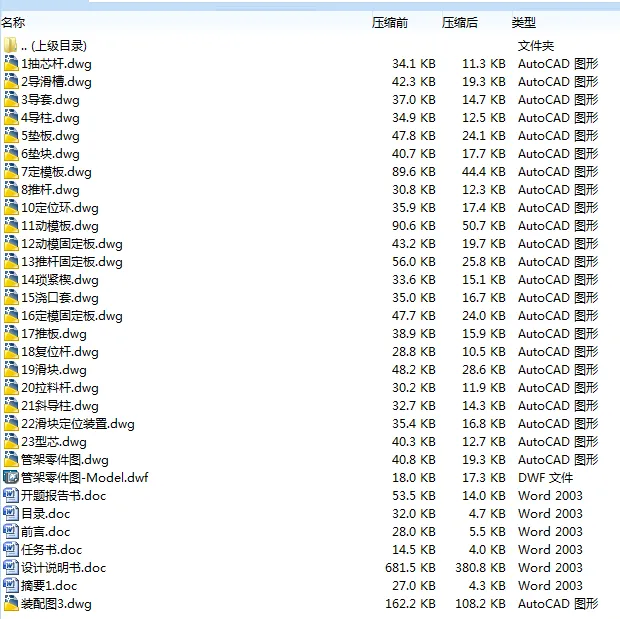Click the 44.4 KB compressed size value
620x619 pixels.
[484, 172]
